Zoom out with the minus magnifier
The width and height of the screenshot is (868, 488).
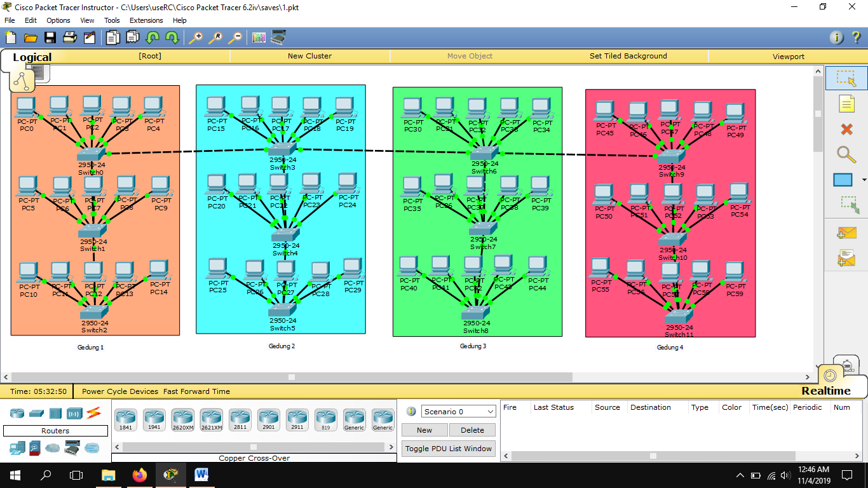tap(235, 37)
